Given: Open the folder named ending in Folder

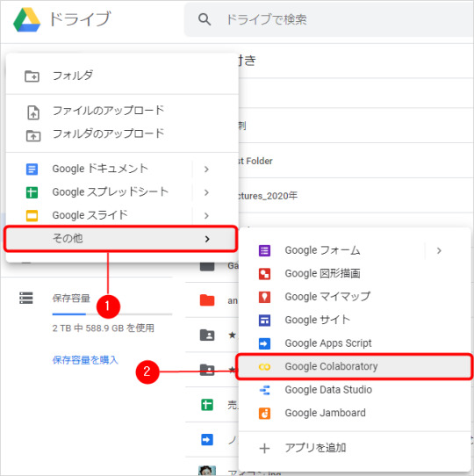Looking at the screenshot, I should tap(255, 161).
